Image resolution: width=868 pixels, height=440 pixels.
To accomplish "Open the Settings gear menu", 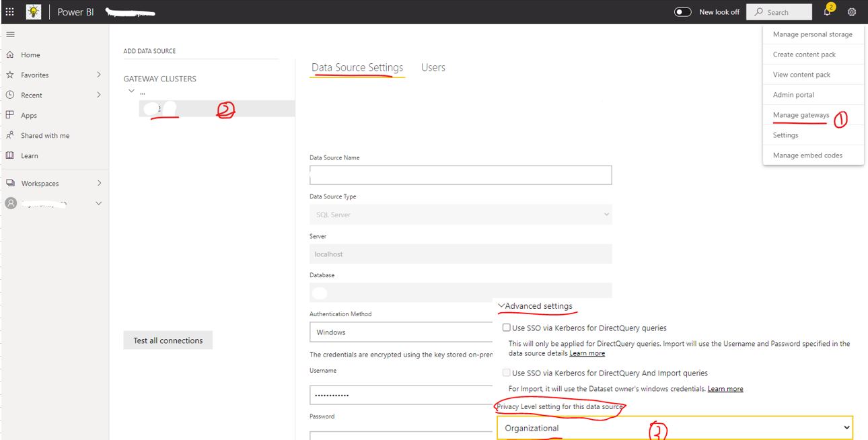I will [852, 11].
